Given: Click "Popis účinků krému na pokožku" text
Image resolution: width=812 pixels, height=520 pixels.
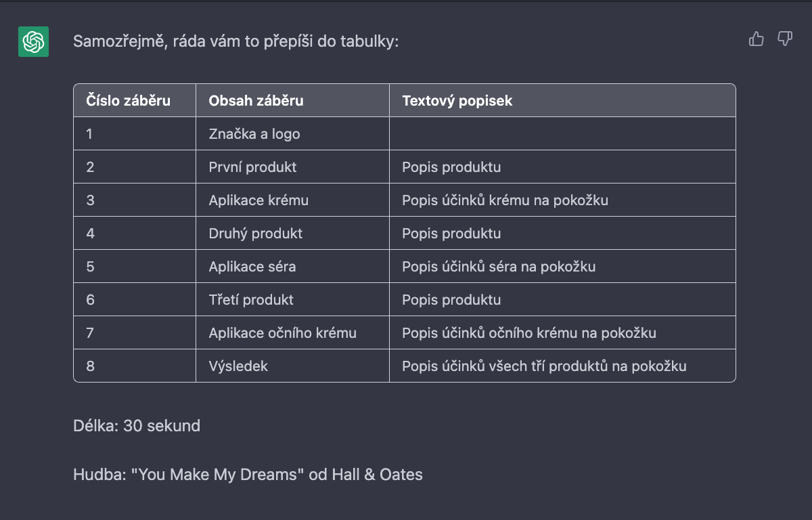Looking at the screenshot, I should [505, 200].
